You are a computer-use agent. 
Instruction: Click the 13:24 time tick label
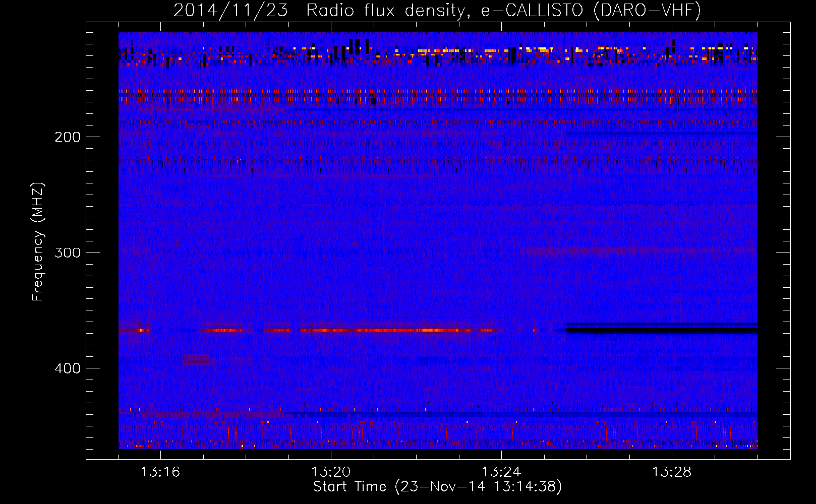point(501,472)
